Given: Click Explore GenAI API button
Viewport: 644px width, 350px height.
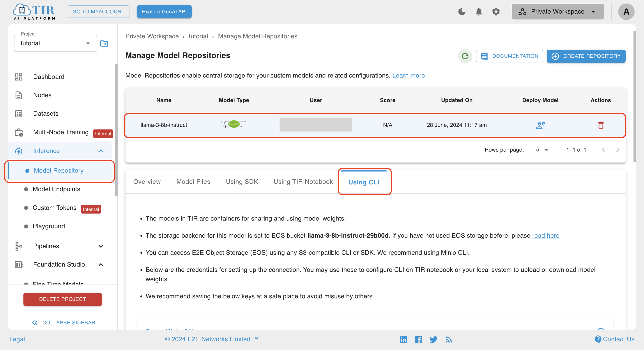Looking at the screenshot, I should (164, 12).
